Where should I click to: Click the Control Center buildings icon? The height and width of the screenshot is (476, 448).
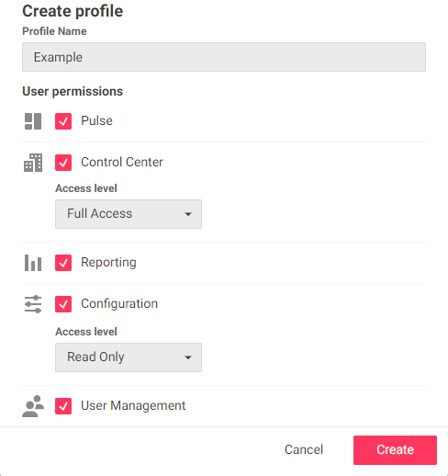(x=33, y=163)
